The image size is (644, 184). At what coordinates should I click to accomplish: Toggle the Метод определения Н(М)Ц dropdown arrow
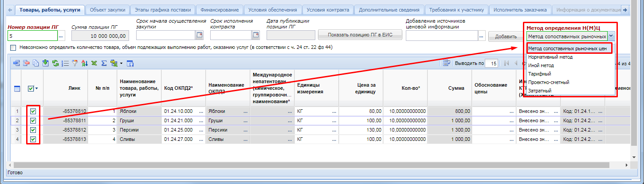(611, 36)
